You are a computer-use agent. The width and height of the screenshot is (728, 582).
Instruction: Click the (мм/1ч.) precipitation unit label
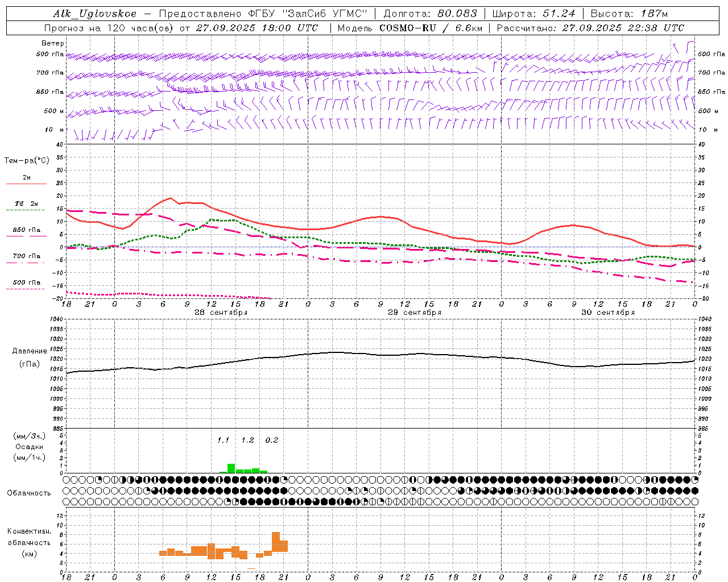click(29, 458)
